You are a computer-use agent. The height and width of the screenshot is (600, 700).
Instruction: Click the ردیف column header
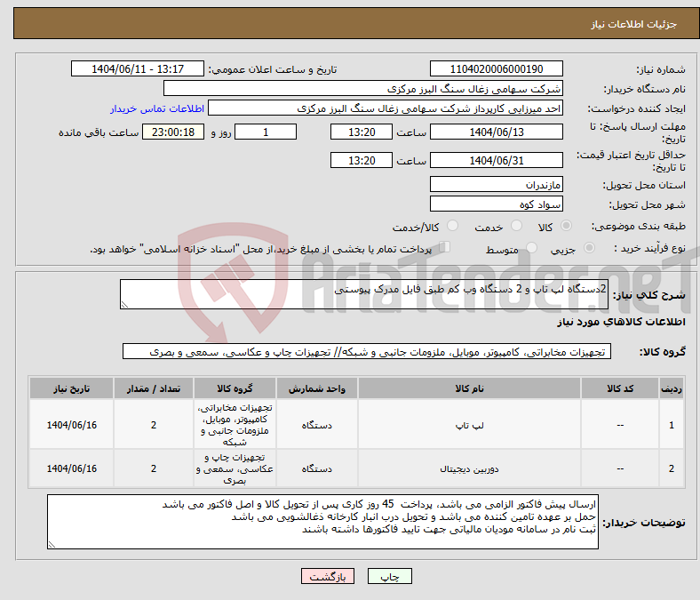click(671, 388)
